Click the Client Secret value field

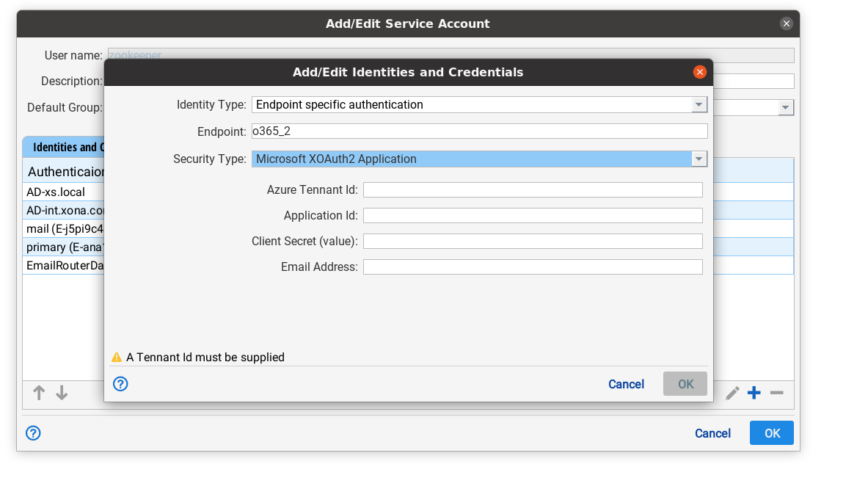tap(533, 242)
